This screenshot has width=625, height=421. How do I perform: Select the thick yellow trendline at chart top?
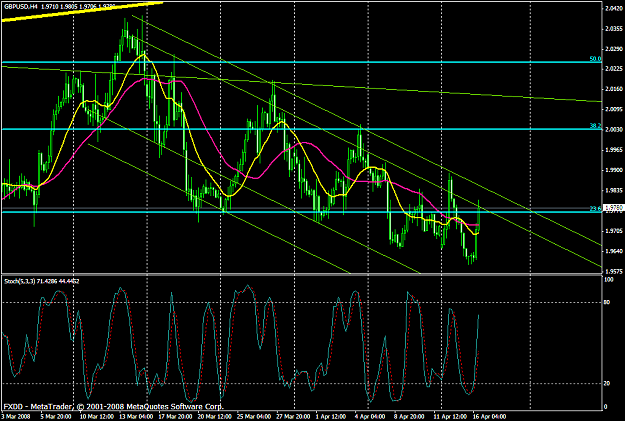point(82,11)
